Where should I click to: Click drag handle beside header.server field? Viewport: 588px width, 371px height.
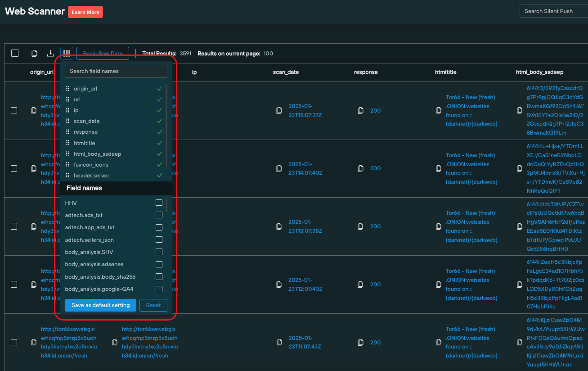coord(68,176)
